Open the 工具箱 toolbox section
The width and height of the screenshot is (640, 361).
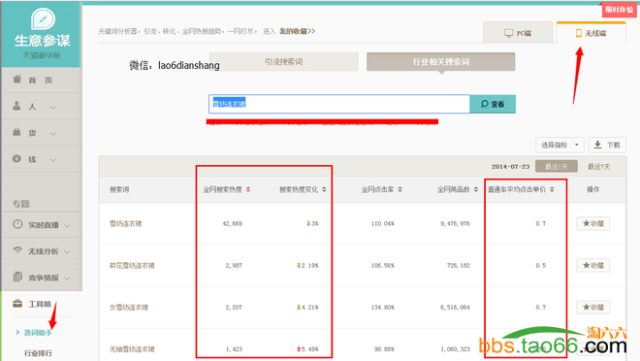coord(40,304)
